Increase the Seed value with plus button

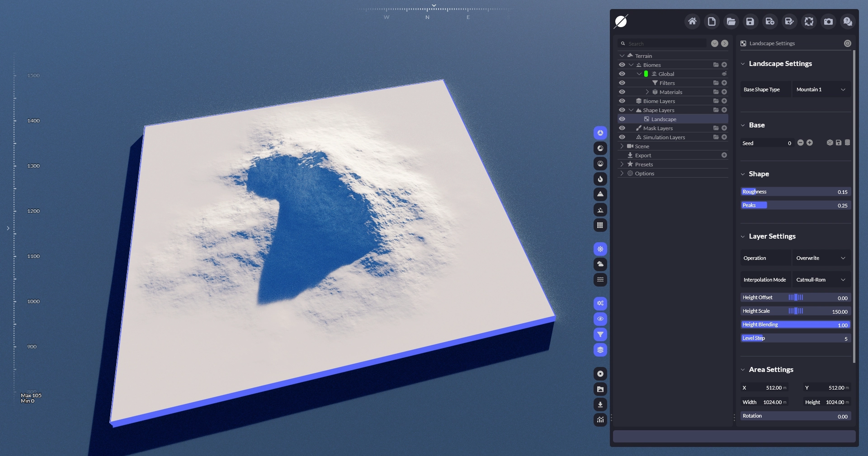[810, 143]
